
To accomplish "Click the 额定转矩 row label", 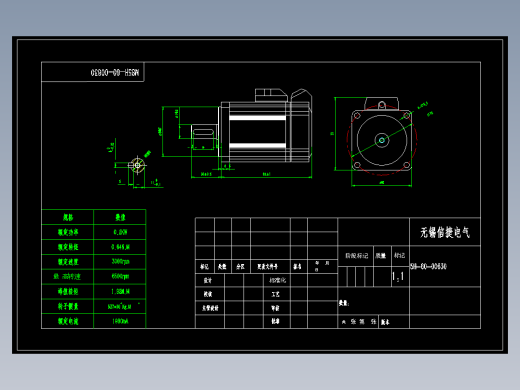I will point(68,247).
